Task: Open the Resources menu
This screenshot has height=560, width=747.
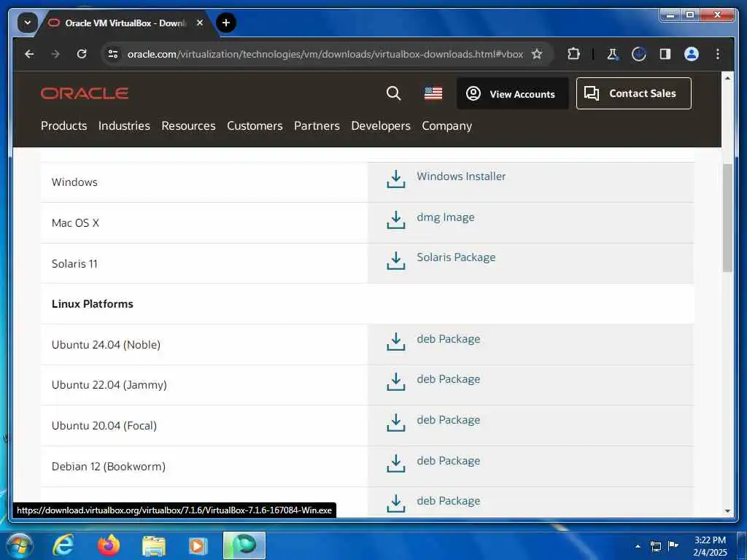Action: pos(189,125)
